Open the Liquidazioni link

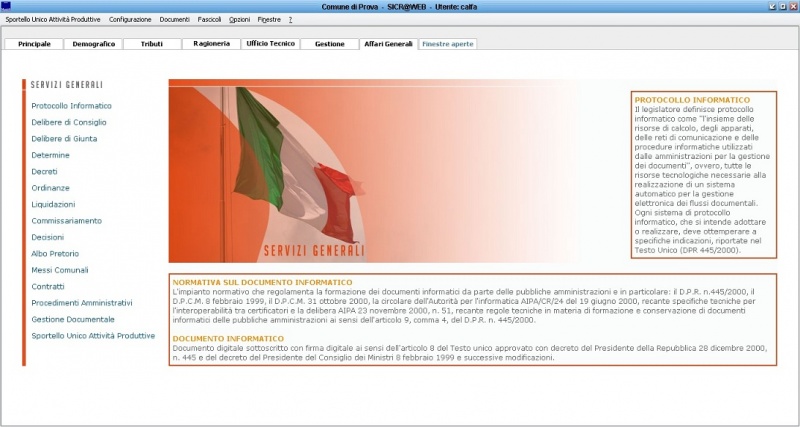tap(53, 204)
